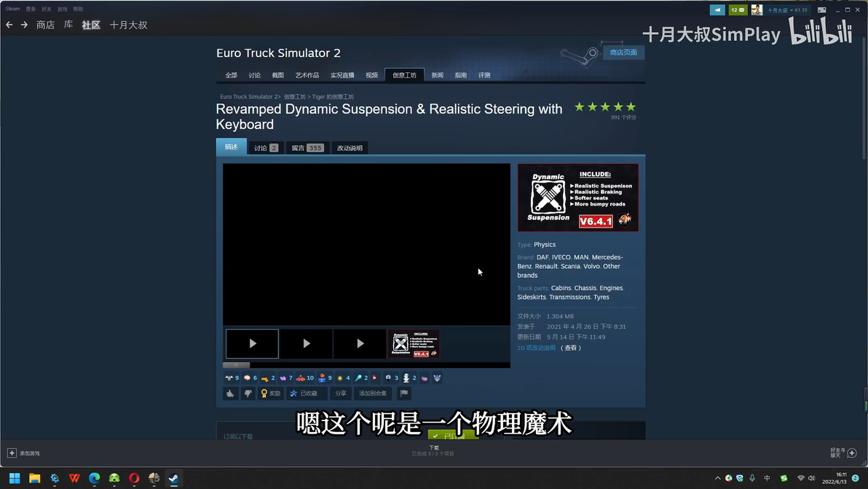This screenshot has height=489, width=868.
Task: Thumbs down this workshop item
Action: (248, 394)
